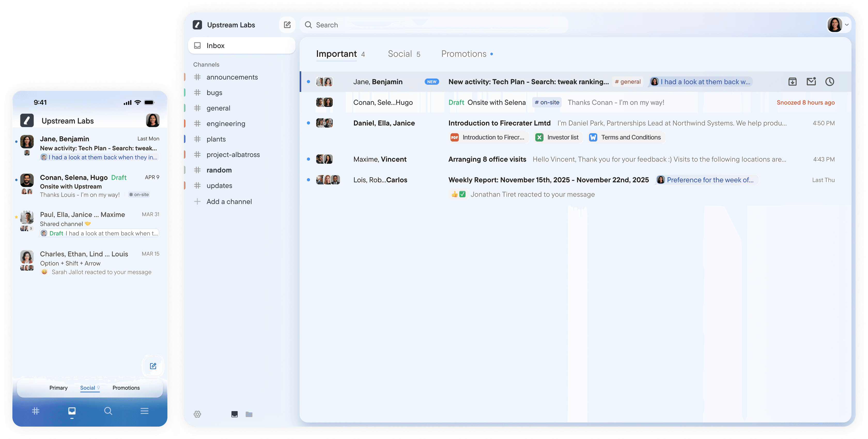Open the engineering channel

(x=226, y=124)
